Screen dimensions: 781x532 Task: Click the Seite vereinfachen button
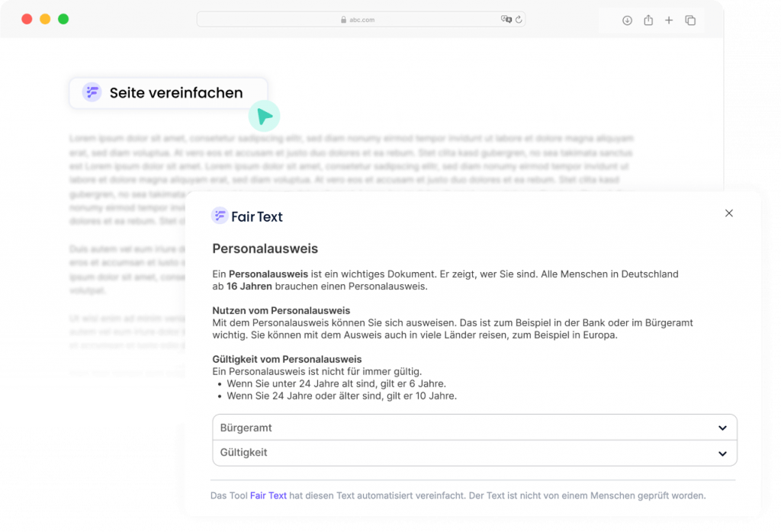[169, 93]
